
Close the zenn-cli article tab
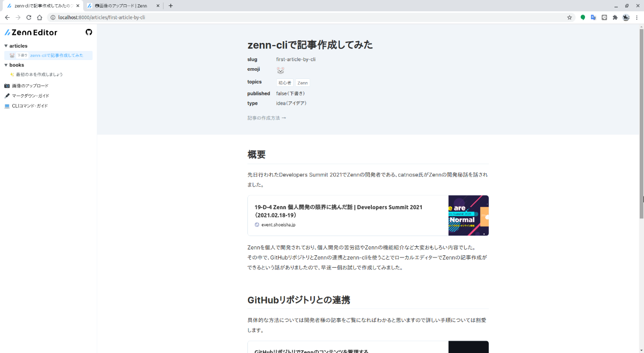pos(78,6)
